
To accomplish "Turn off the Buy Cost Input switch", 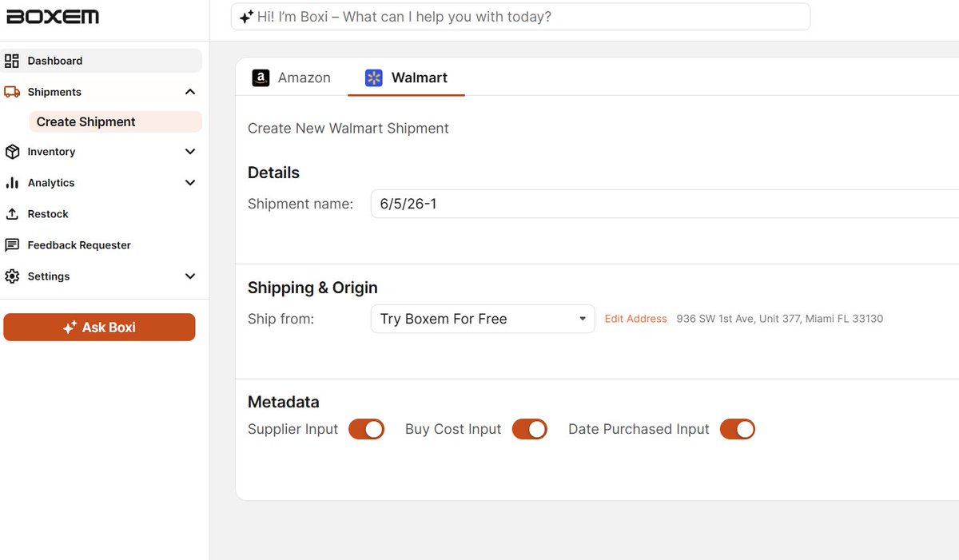I will 530,429.
